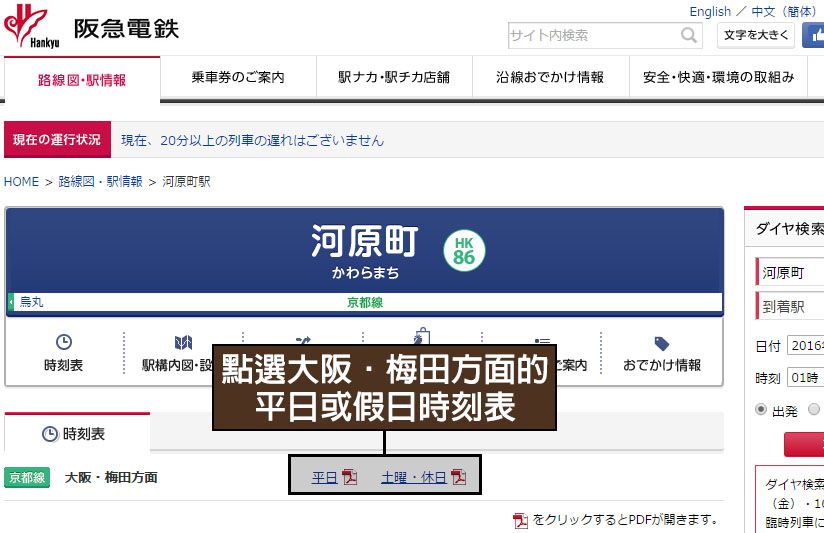The image size is (824, 533).
Task: Select the 路線図・駅情報 tab
Action: tap(82, 80)
